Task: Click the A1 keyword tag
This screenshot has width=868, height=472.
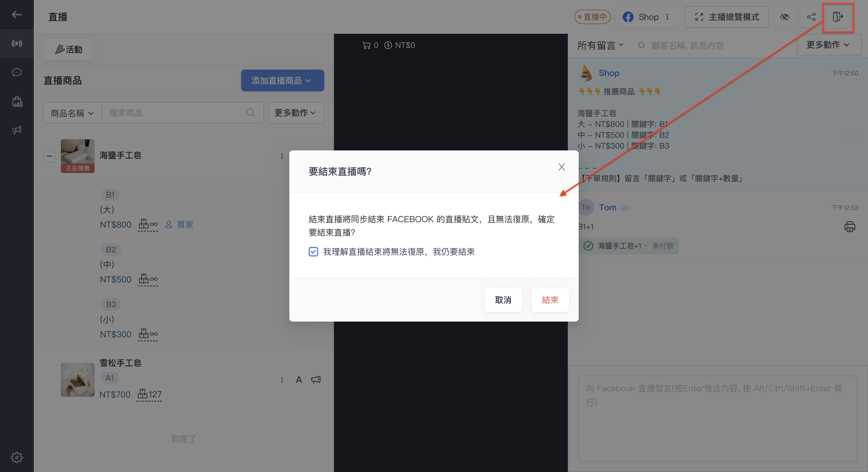Action: (109, 378)
